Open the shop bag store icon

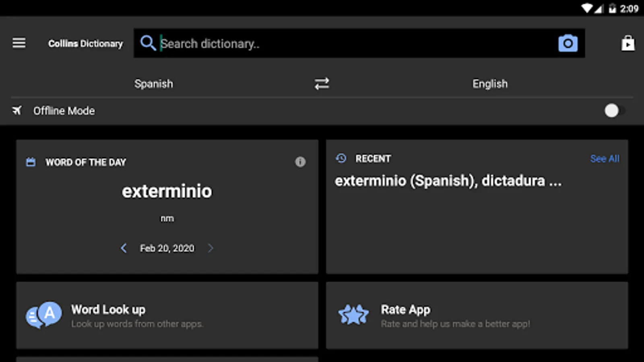click(627, 43)
